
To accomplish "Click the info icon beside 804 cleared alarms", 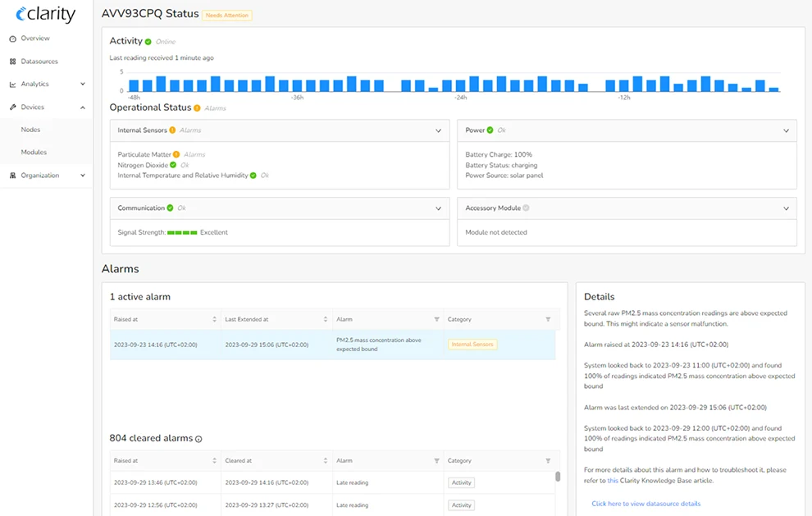I will point(198,439).
